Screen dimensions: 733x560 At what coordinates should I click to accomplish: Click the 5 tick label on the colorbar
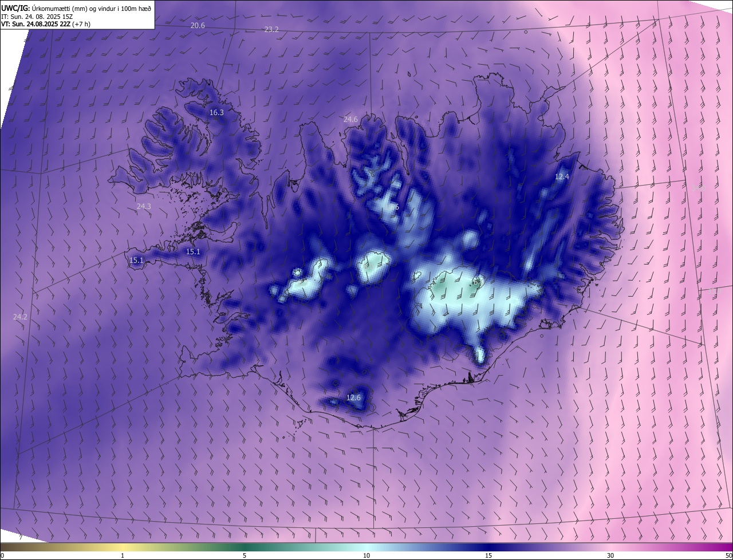245,555
